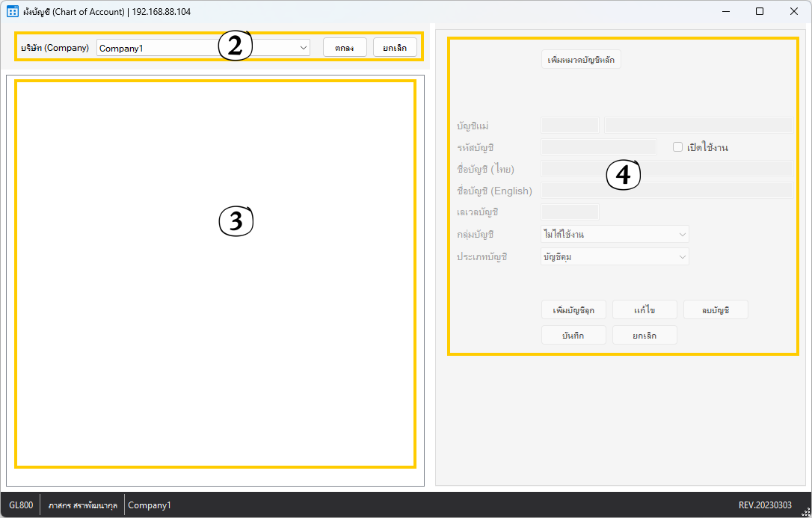Select the เลเวลบัญชี field
Viewport: 812px width, 518px height.
569,212
